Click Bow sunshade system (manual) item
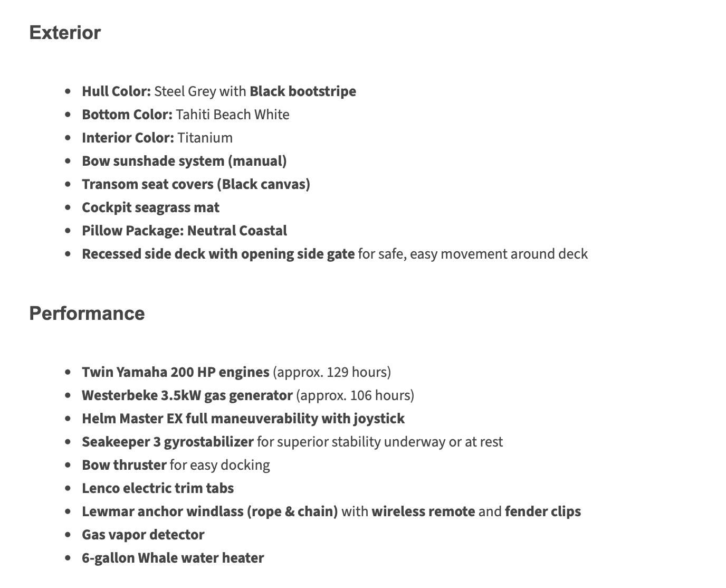The height and width of the screenshot is (588, 726). (x=184, y=161)
